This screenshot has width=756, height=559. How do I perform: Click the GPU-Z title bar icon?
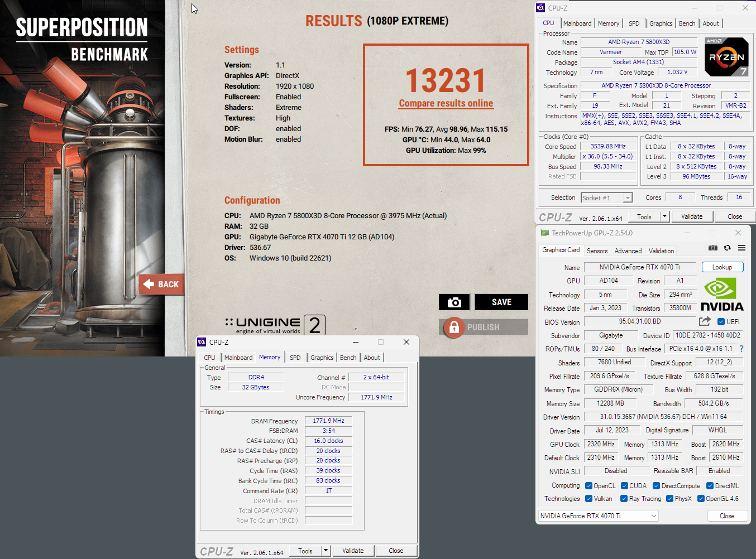(x=544, y=233)
